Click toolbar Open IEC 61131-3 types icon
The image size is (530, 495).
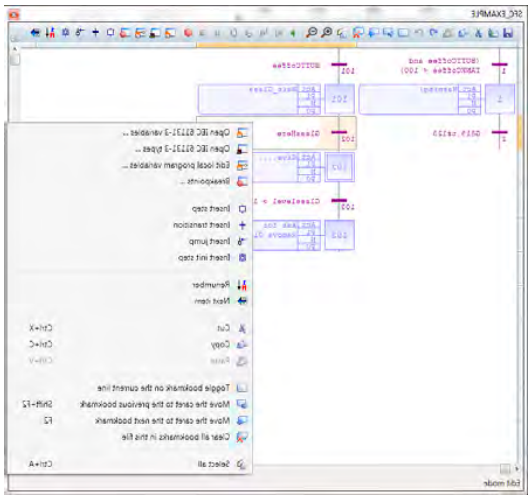(x=155, y=33)
